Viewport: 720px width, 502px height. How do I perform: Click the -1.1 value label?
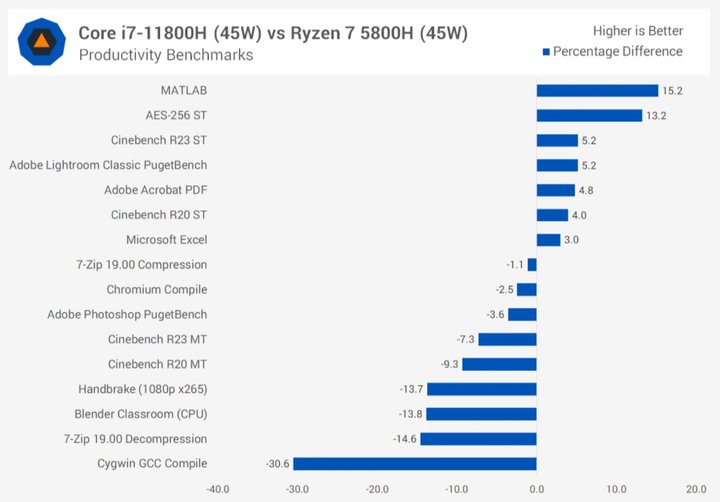coord(515,265)
